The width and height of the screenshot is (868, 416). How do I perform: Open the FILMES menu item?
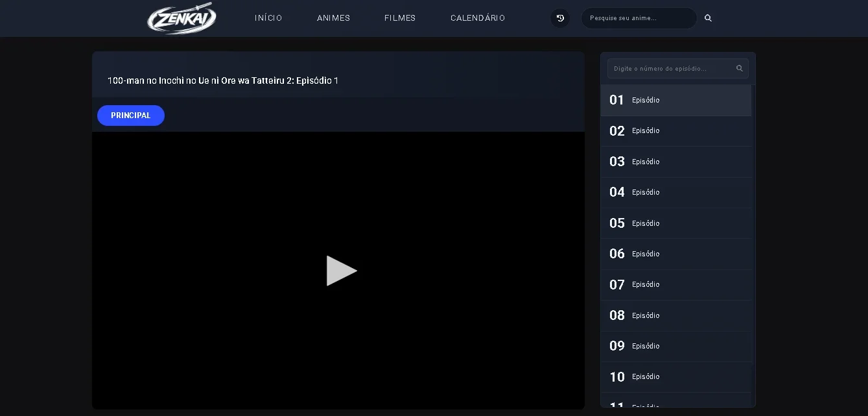click(x=400, y=18)
